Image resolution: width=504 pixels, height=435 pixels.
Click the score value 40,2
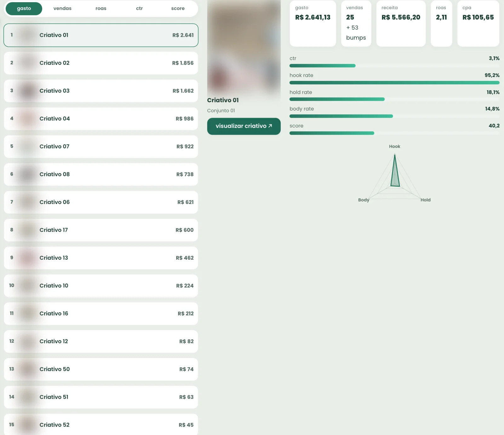494,126
